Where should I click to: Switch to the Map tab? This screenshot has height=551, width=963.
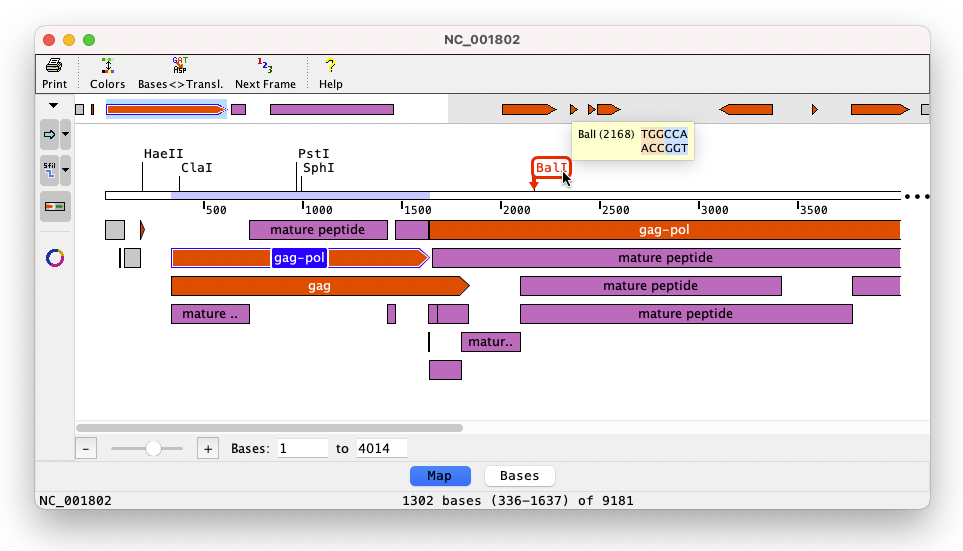click(x=440, y=476)
